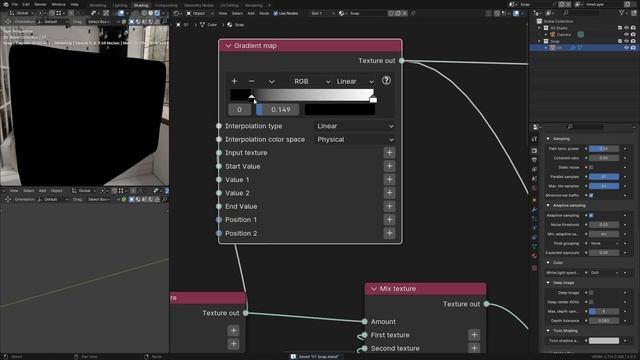
Task: Add node to Position 1 slot
Action: coord(389,220)
